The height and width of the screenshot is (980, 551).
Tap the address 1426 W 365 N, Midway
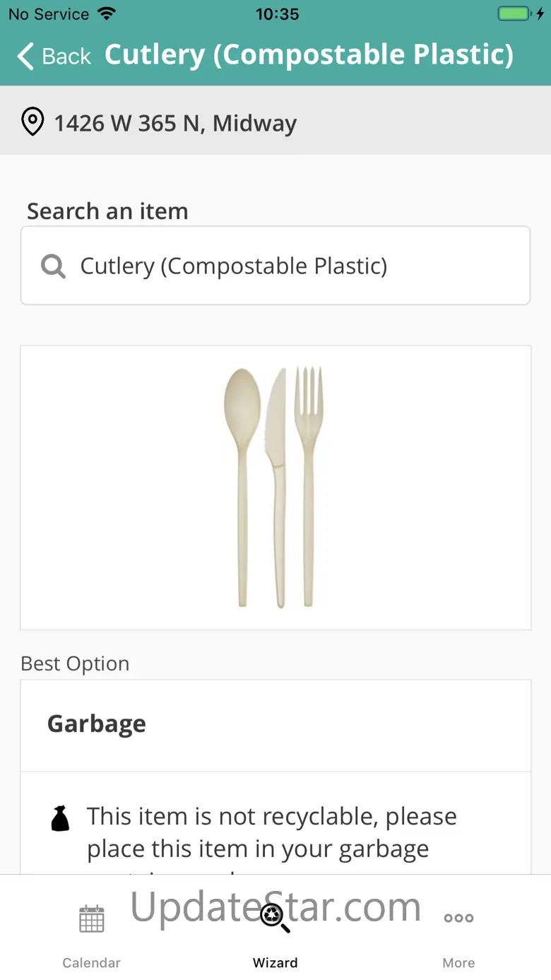pos(175,124)
